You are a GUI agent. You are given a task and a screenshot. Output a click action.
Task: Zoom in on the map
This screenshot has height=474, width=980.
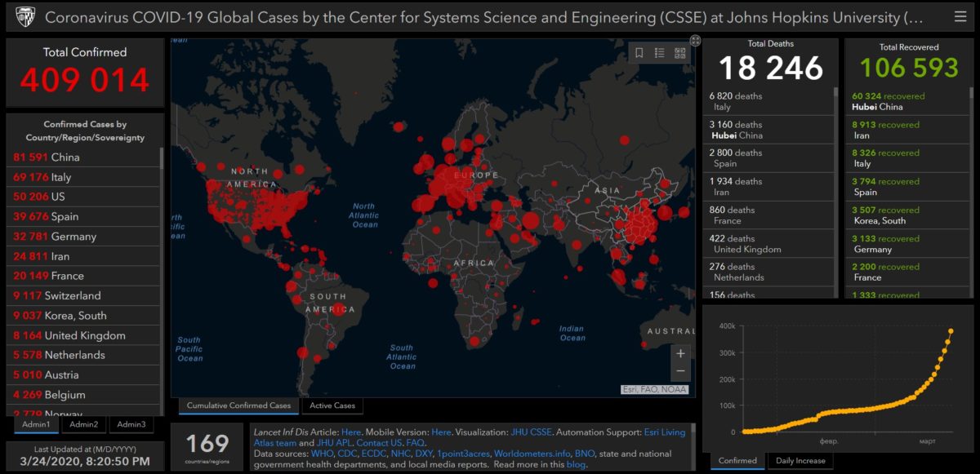coord(680,353)
